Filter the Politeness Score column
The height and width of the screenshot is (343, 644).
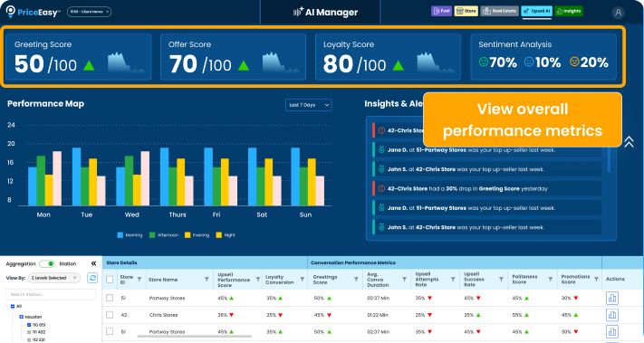click(550, 280)
